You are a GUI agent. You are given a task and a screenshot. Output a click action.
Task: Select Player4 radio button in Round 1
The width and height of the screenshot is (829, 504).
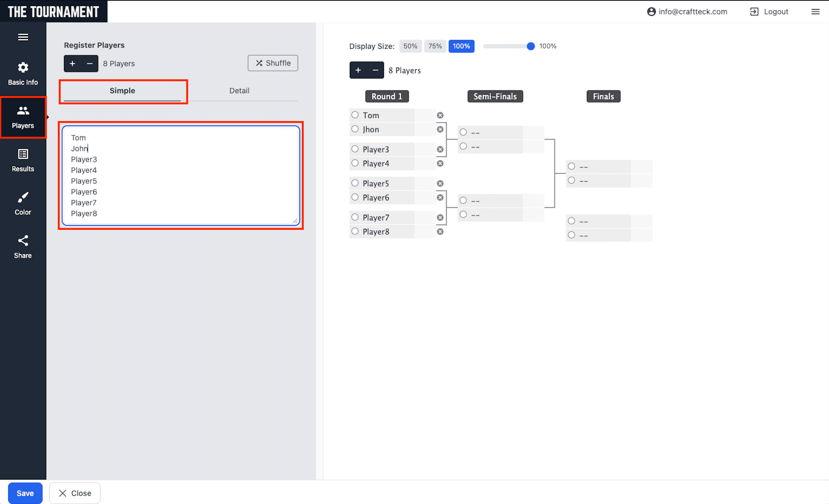[355, 163]
